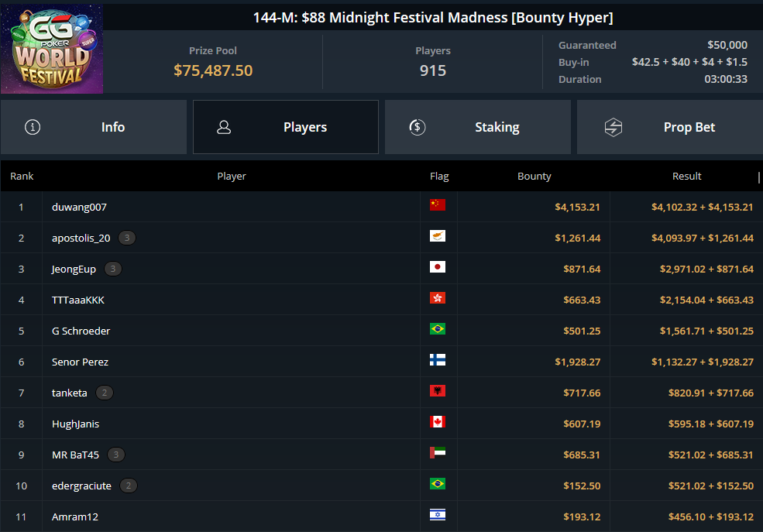Sort by the Bounty column header

534,177
